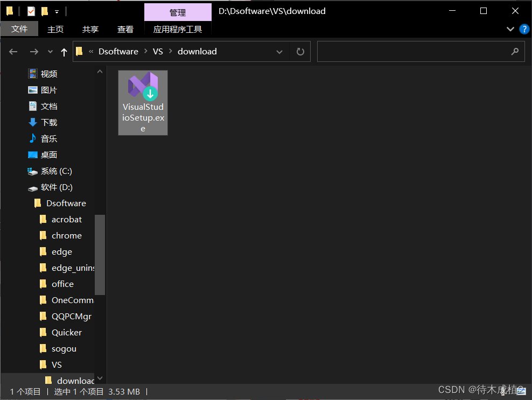Switch to large icons view in status bar

pyautogui.click(x=521, y=391)
